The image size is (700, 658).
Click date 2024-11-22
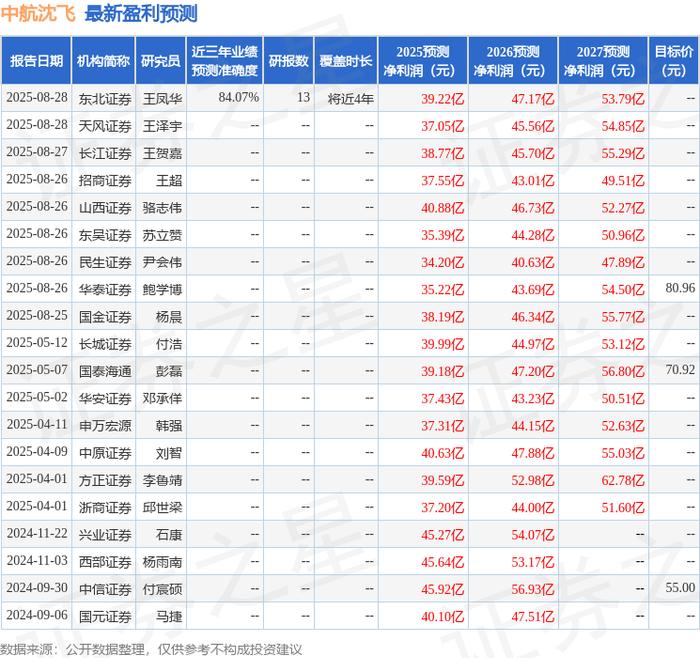[x=37, y=533]
